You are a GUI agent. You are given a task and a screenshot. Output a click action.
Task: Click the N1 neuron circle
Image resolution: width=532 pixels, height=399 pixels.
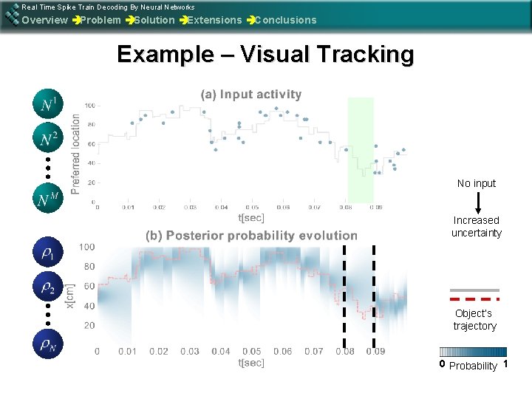pyautogui.click(x=48, y=104)
